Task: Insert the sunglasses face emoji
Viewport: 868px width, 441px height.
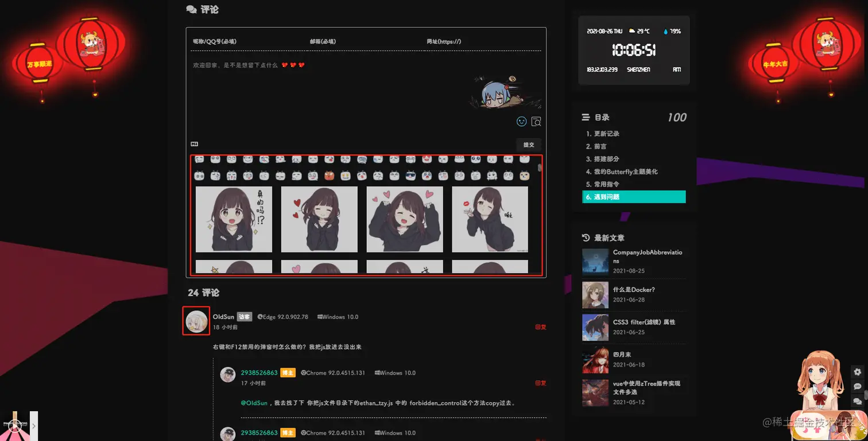Action: point(410,175)
